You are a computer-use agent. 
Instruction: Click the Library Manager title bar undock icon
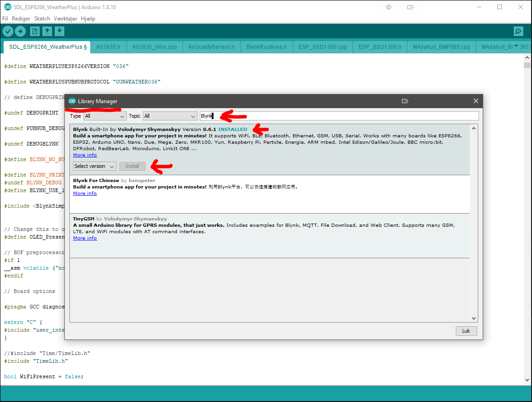(x=405, y=101)
